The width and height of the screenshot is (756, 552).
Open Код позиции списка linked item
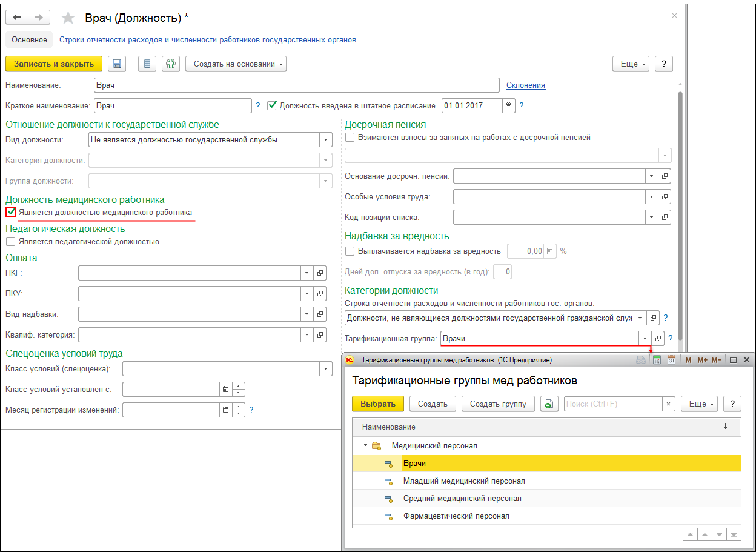665,217
